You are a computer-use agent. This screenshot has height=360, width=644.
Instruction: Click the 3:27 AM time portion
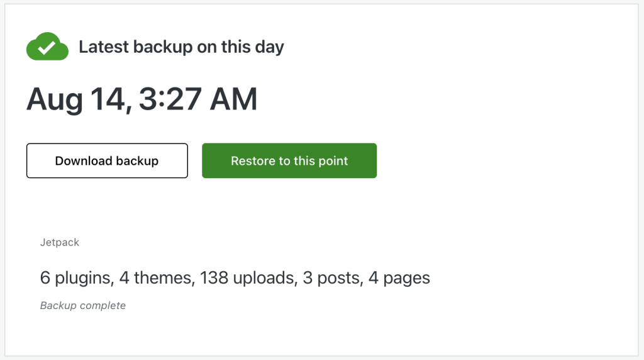tap(198, 99)
